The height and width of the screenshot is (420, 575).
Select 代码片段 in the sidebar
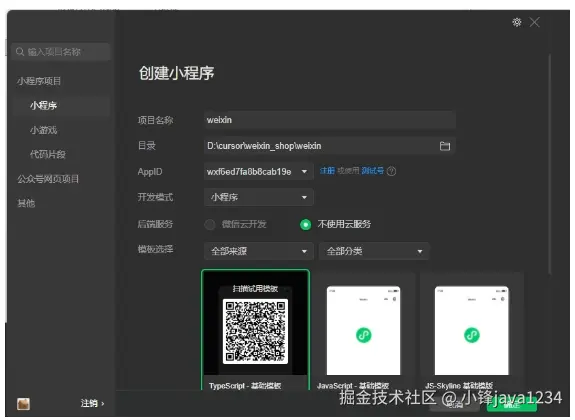(48, 154)
